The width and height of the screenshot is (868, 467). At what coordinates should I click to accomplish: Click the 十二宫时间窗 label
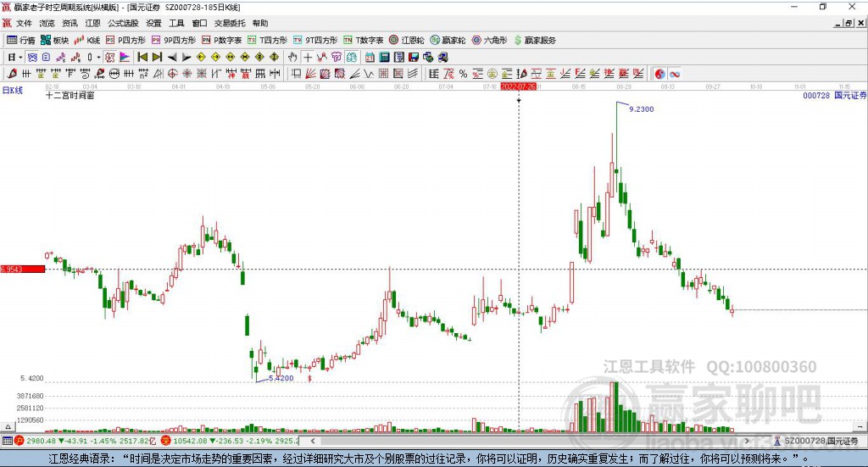coord(70,96)
